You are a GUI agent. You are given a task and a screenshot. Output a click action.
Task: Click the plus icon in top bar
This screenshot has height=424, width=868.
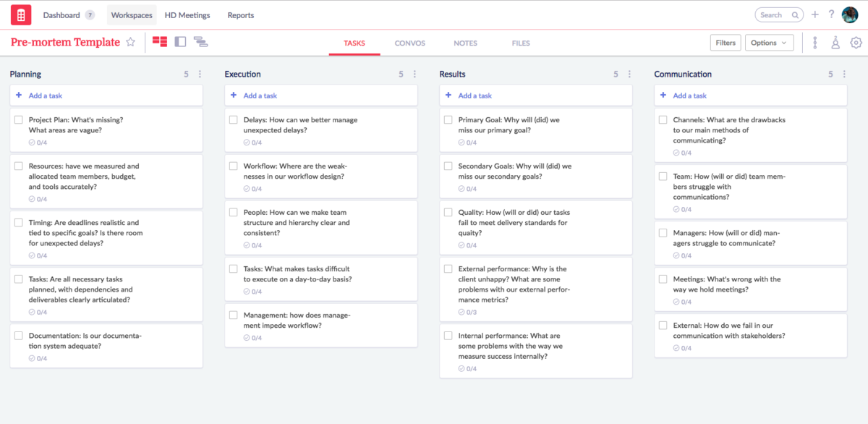(x=815, y=14)
